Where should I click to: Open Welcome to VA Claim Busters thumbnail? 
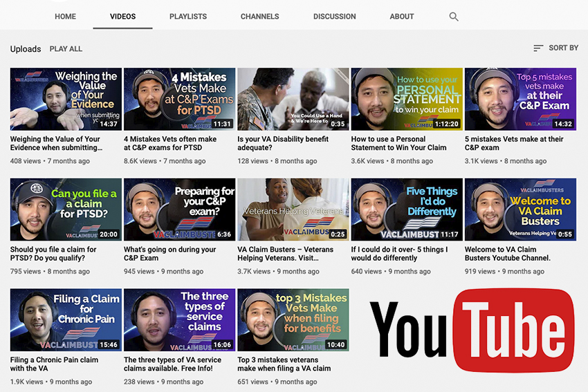(x=520, y=209)
